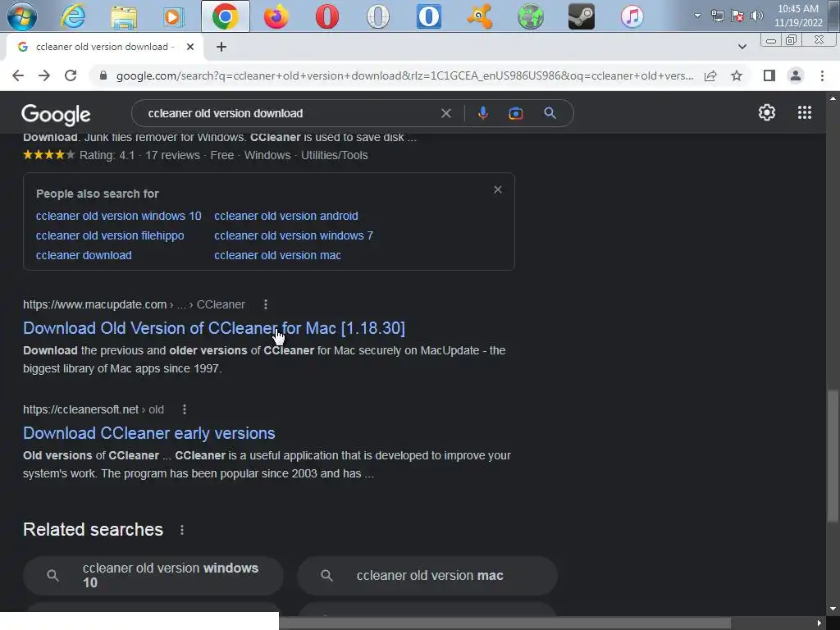Clear the search query with X
The image size is (840, 630).
click(x=445, y=113)
